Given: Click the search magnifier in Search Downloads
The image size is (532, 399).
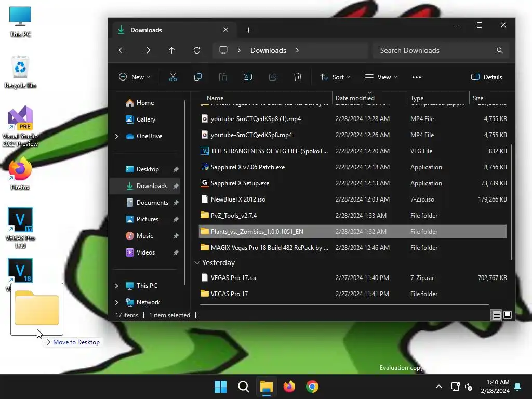Looking at the screenshot, I should [x=499, y=50].
